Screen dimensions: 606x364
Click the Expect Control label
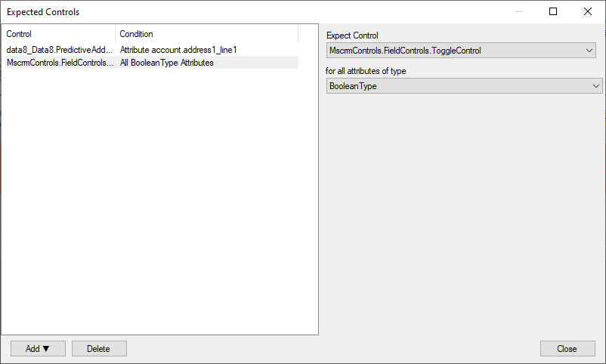[x=352, y=35]
